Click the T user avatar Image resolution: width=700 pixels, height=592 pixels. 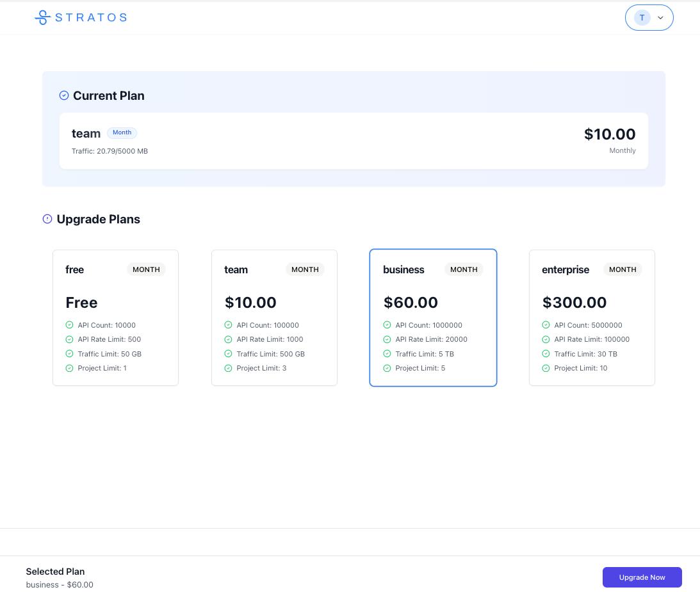pos(642,18)
